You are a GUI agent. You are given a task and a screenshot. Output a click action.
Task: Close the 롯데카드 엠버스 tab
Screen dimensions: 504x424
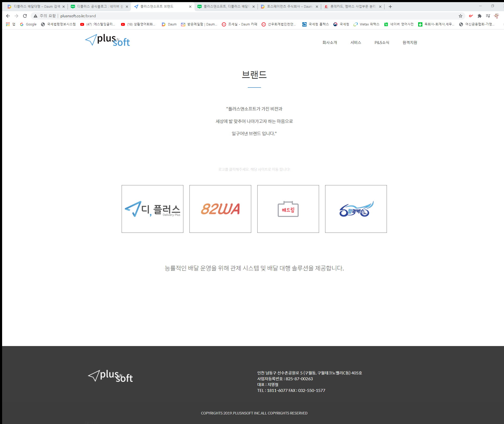pyautogui.click(x=380, y=7)
